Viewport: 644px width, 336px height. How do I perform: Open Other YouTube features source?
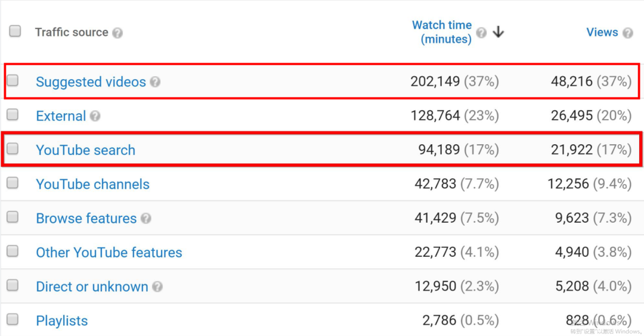point(109,253)
